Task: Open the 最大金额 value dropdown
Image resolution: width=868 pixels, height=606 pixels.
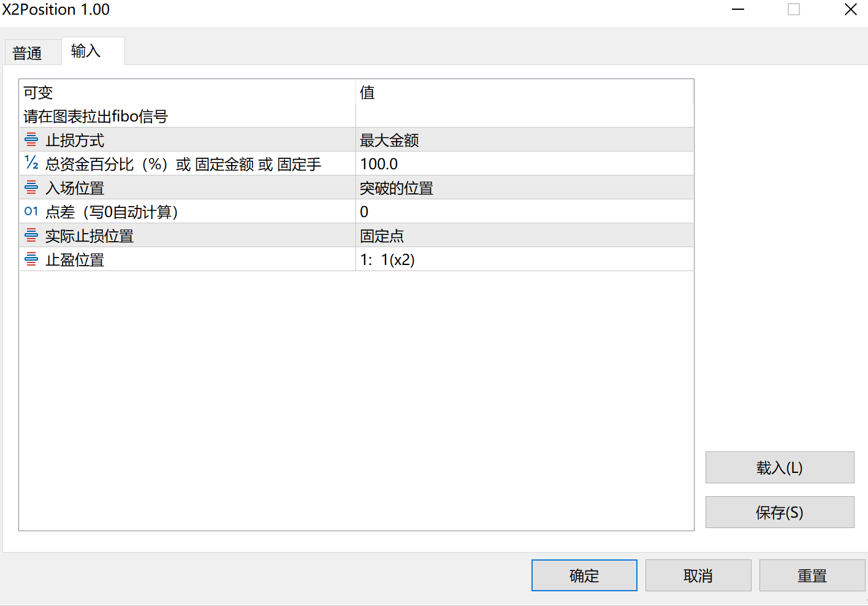Action: coord(524,140)
